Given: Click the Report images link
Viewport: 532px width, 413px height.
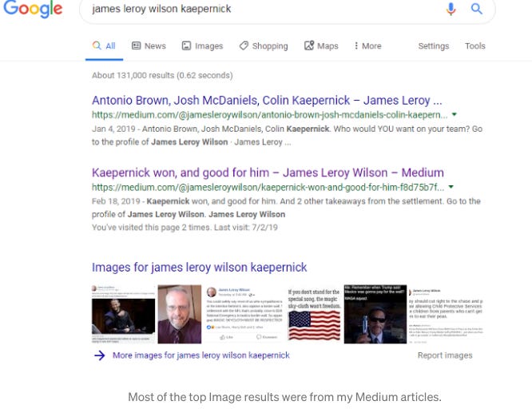Looking at the screenshot, I should click(x=445, y=355).
